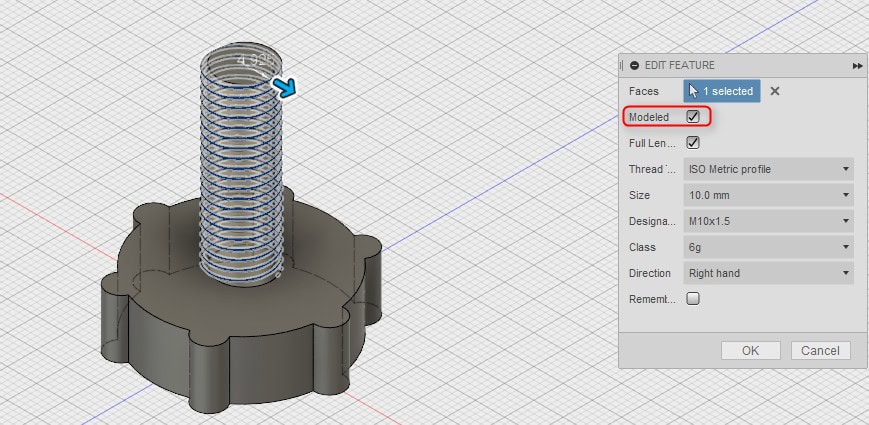869x425 pixels.
Task: Open the Size dropdown showing 10.0 mm
Action: pos(767,195)
